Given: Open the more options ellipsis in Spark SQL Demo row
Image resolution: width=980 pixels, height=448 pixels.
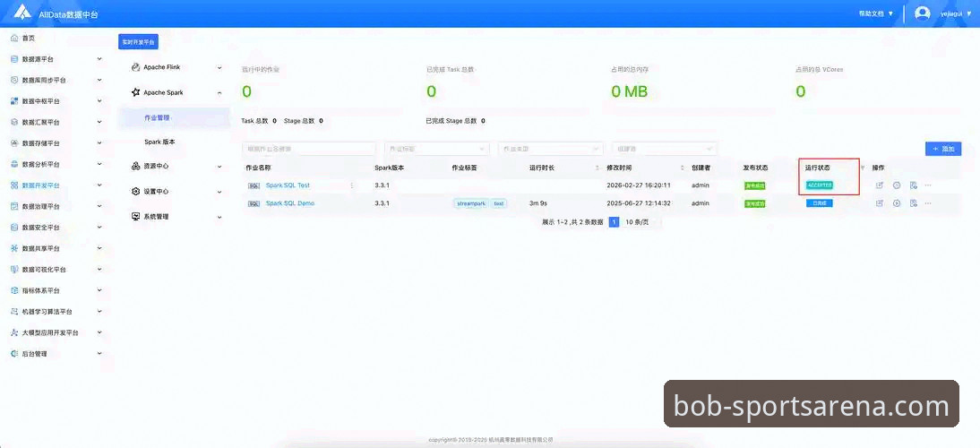Looking at the screenshot, I should tap(928, 203).
